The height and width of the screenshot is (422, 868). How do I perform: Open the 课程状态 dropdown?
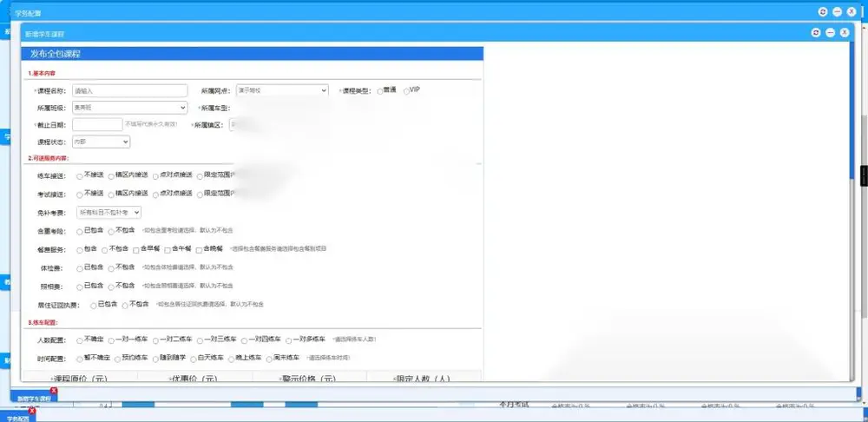pyautogui.click(x=101, y=142)
